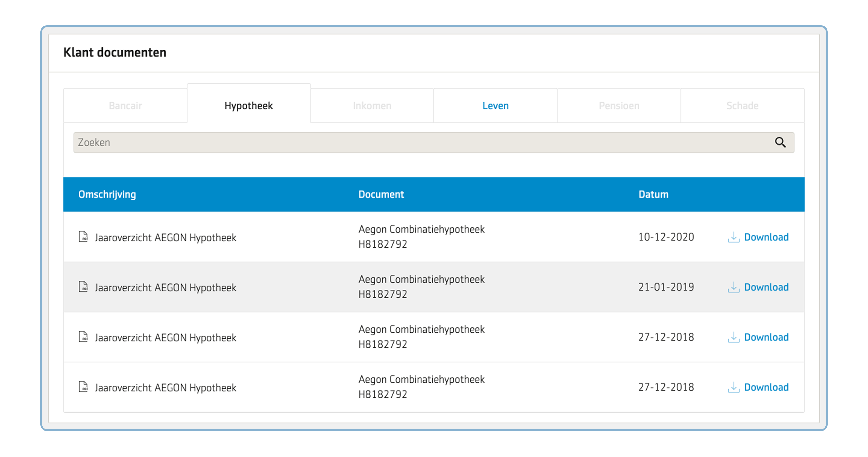This screenshot has height=457, width=868.
Task: Click PDF icon in third document row
Action: tap(83, 337)
